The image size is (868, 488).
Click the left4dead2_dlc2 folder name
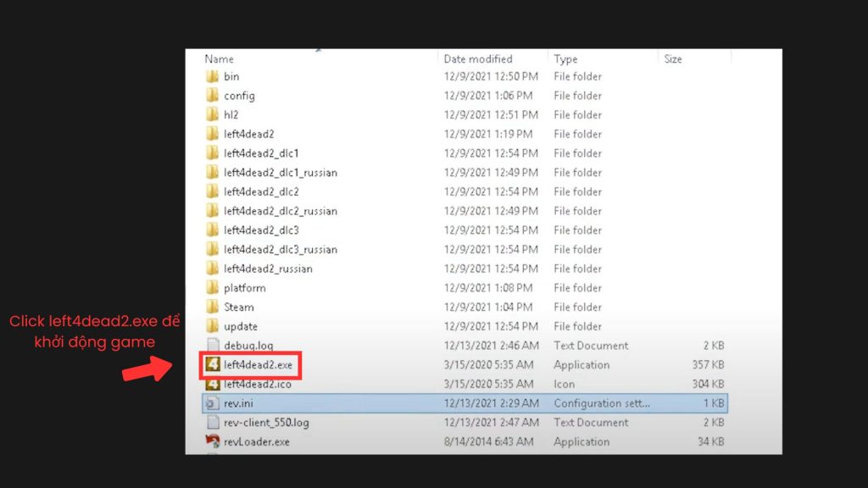coord(261,191)
